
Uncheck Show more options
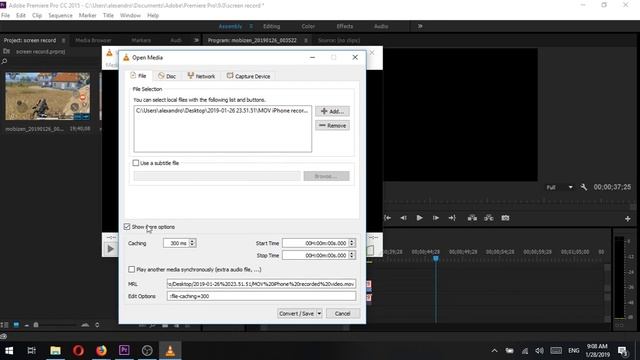[127, 227]
